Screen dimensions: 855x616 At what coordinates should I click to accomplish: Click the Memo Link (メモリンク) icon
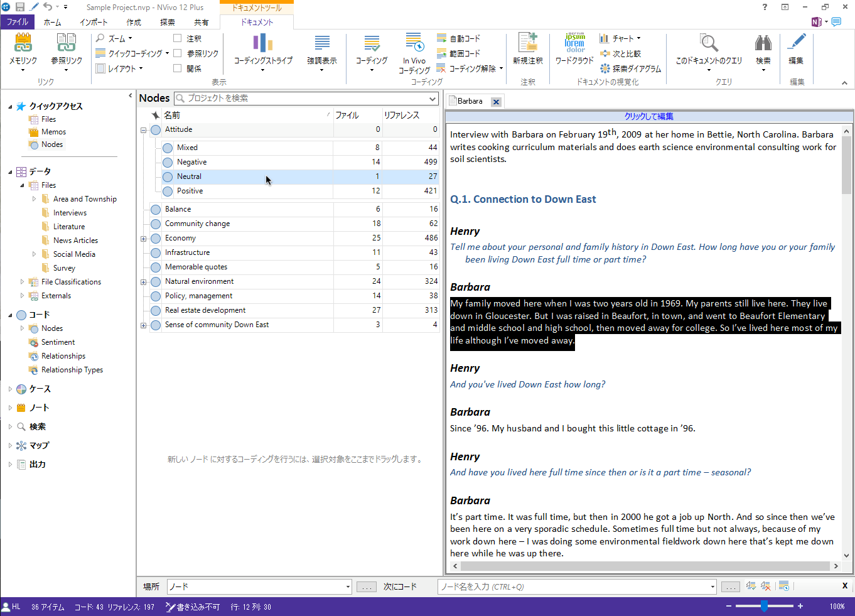point(23,44)
